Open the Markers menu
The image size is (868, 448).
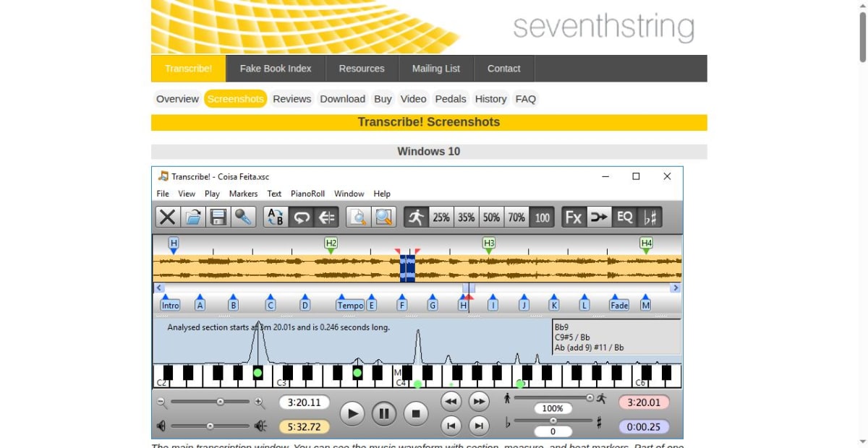243,194
